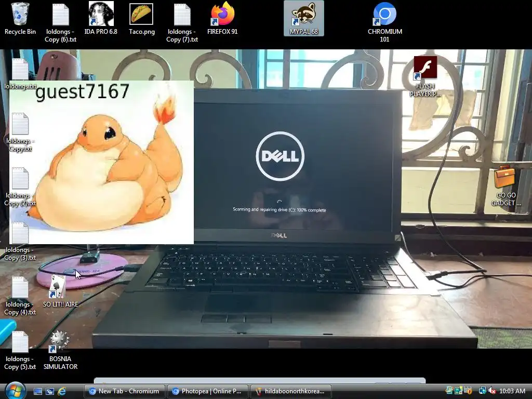Select loldongs - Copy (2).txt file

20,187
